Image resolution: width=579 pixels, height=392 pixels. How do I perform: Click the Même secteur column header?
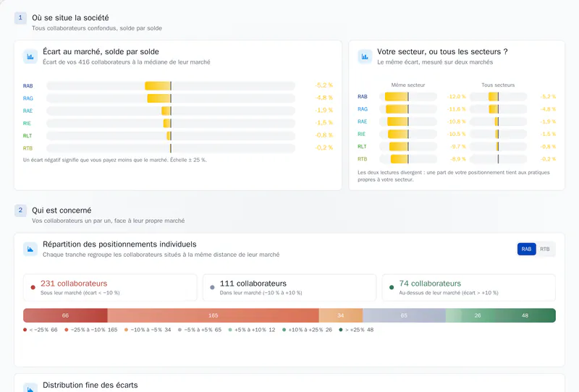tap(408, 85)
